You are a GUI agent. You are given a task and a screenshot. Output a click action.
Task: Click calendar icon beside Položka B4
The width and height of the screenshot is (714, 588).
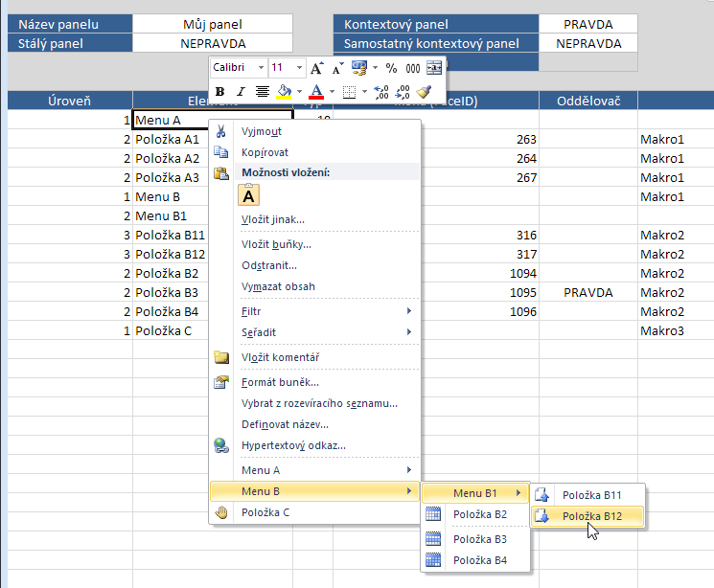(x=433, y=560)
